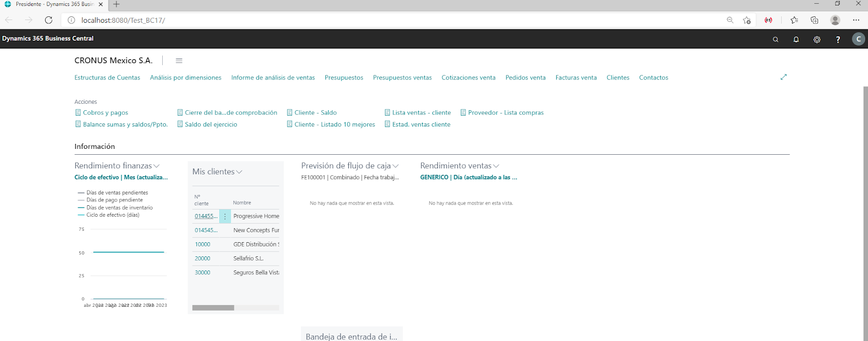Open customer number 10000

pyautogui.click(x=202, y=244)
